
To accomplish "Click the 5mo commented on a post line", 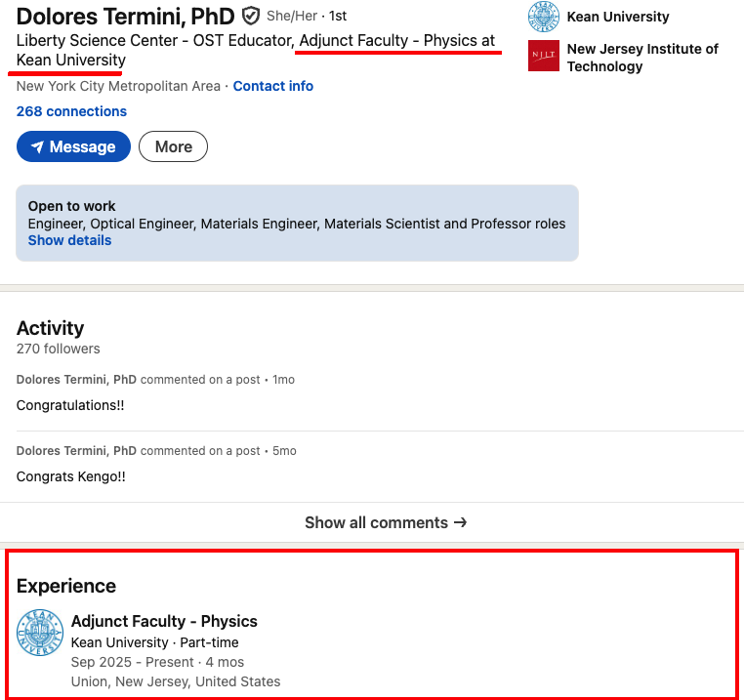I will (156, 451).
